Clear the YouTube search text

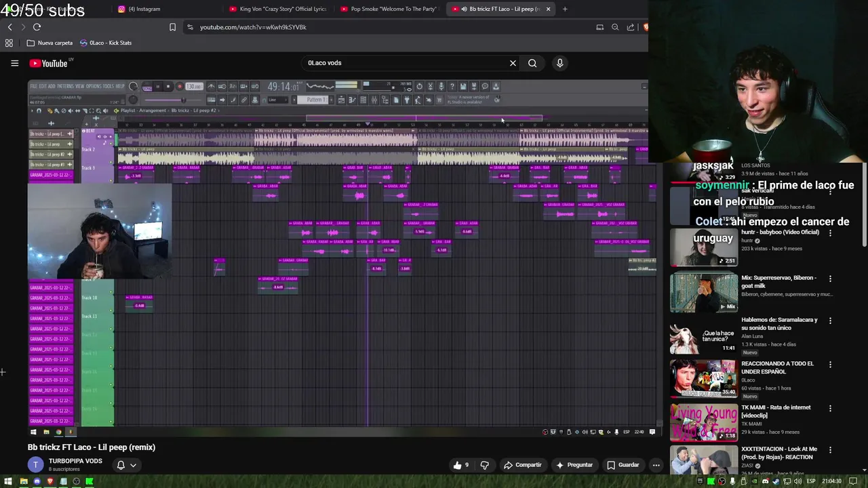pos(513,63)
